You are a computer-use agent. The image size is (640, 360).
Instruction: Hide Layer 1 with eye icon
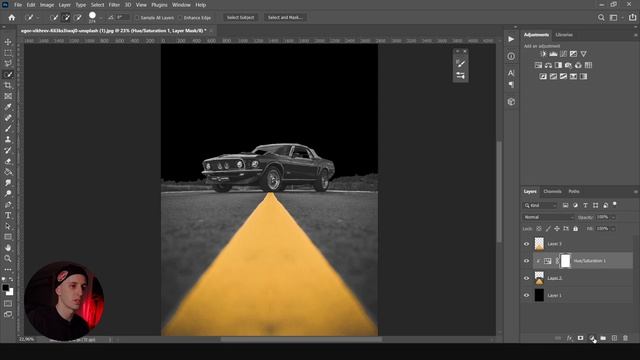click(527, 295)
